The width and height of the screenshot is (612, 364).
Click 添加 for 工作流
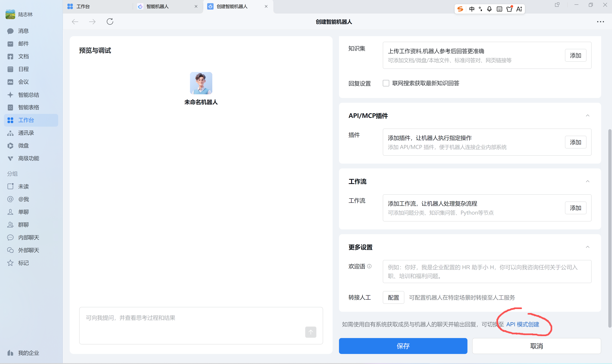576,208
